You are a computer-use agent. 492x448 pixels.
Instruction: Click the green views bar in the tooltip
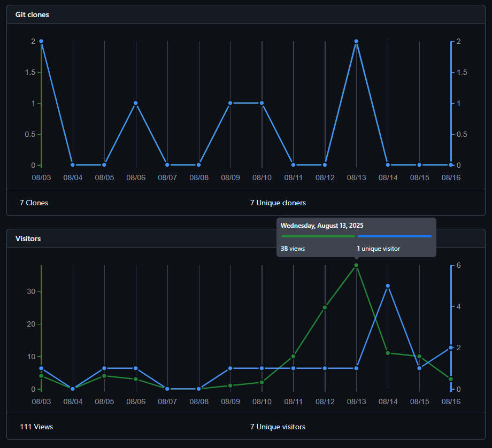pos(318,236)
